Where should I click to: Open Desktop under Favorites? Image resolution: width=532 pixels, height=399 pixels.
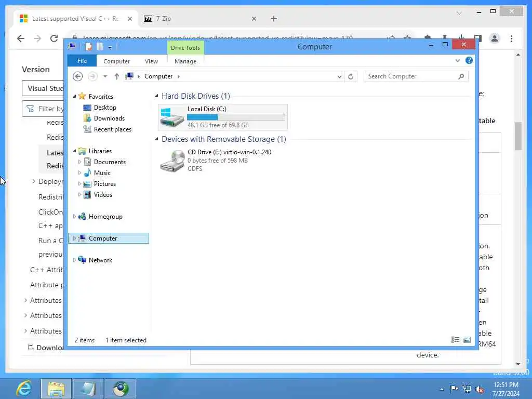[105, 108]
